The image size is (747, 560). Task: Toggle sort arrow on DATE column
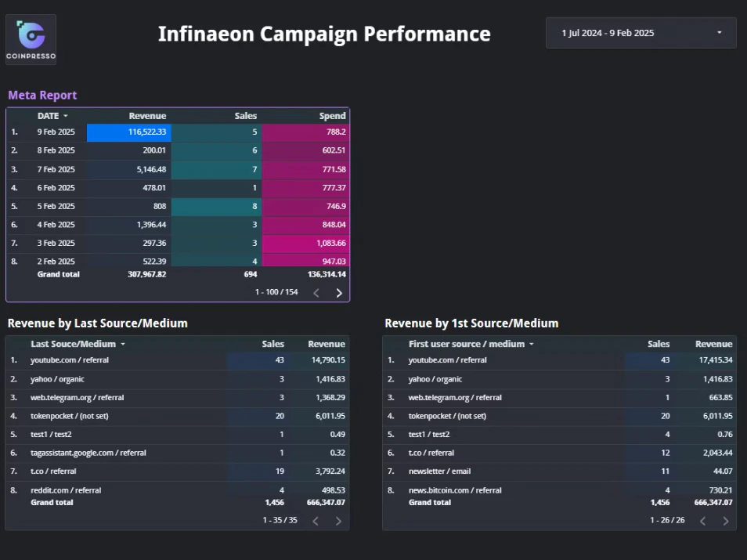point(65,116)
